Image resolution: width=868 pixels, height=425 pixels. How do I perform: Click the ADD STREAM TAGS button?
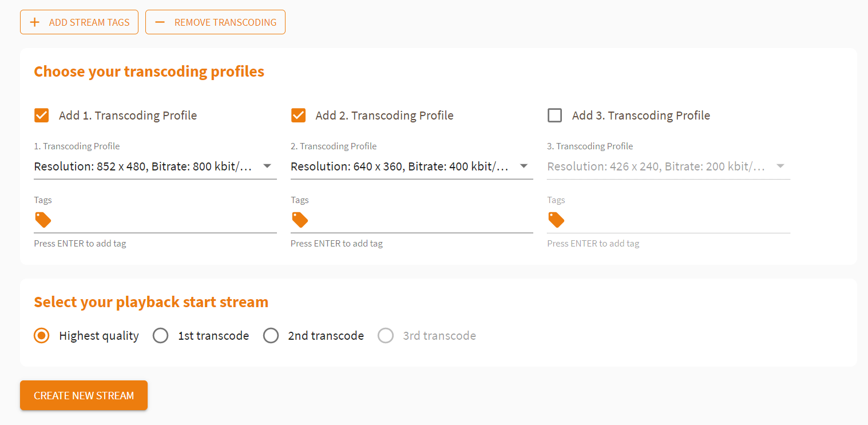79,22
